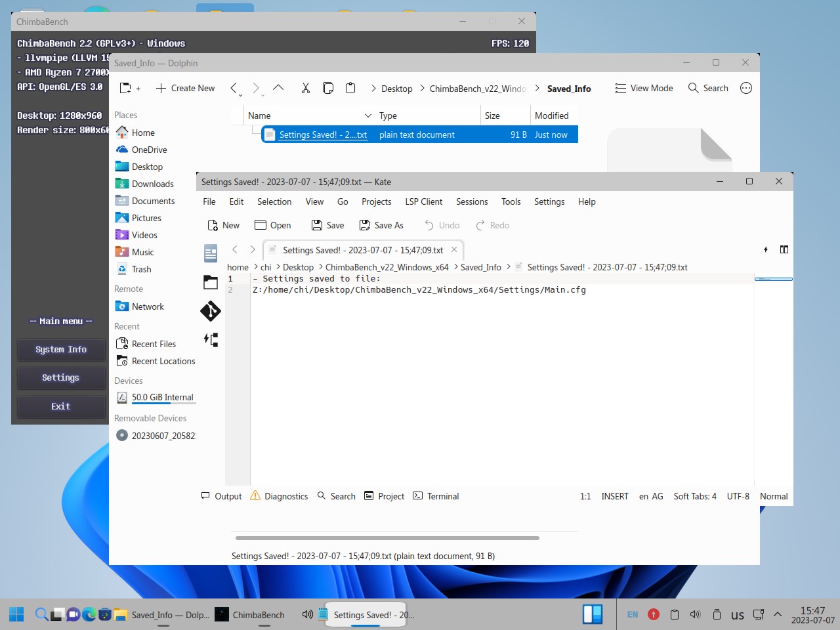
Task: Go forward in Dolphin navigation
Action: point(257,88)
